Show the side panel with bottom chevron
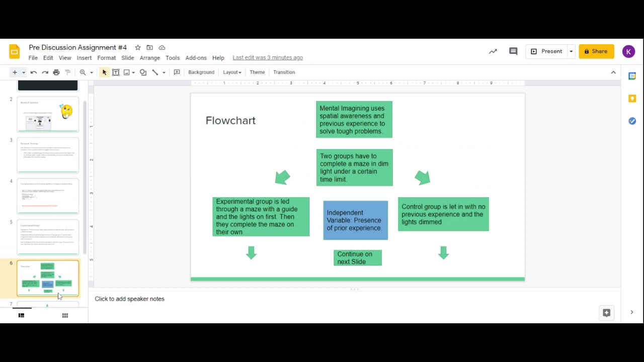 [x=632, y=312]
